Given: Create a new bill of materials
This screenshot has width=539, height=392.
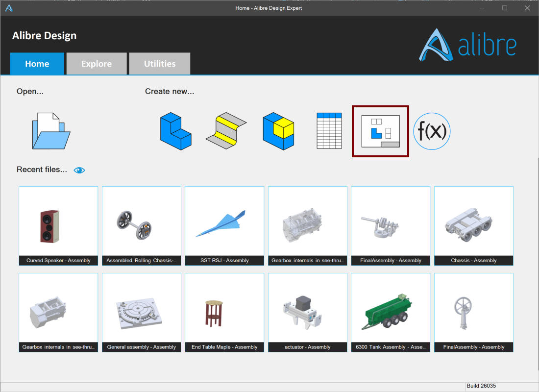Looking at the screenshot, I should click(x=329, y=131).
